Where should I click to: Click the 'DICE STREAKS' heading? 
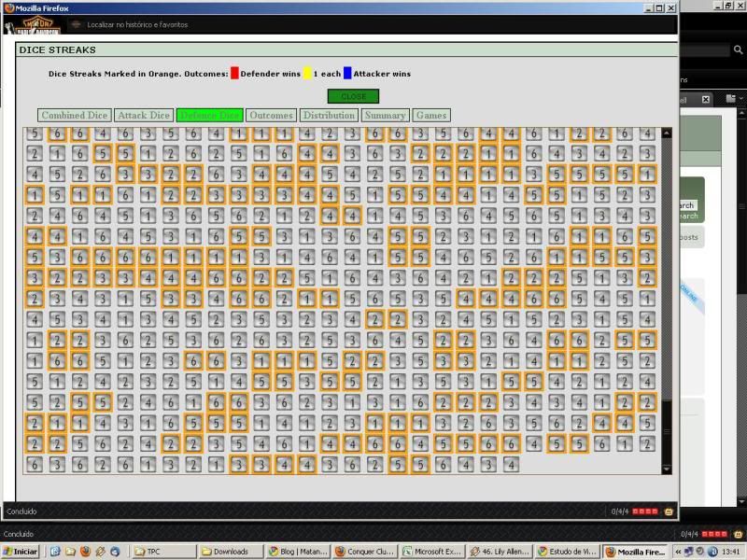coord(57,50)
